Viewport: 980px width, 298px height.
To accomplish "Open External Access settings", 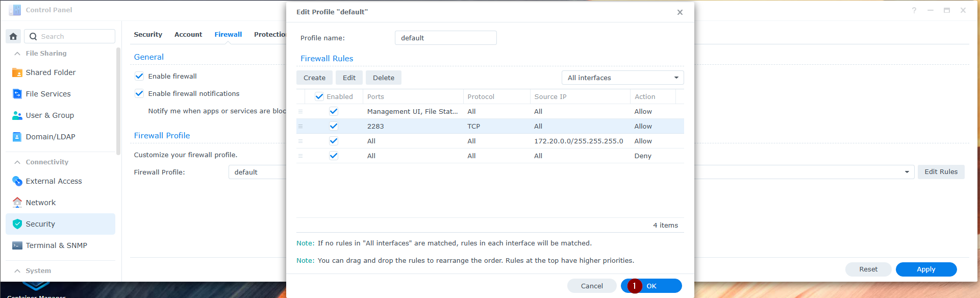I will 54,181.
